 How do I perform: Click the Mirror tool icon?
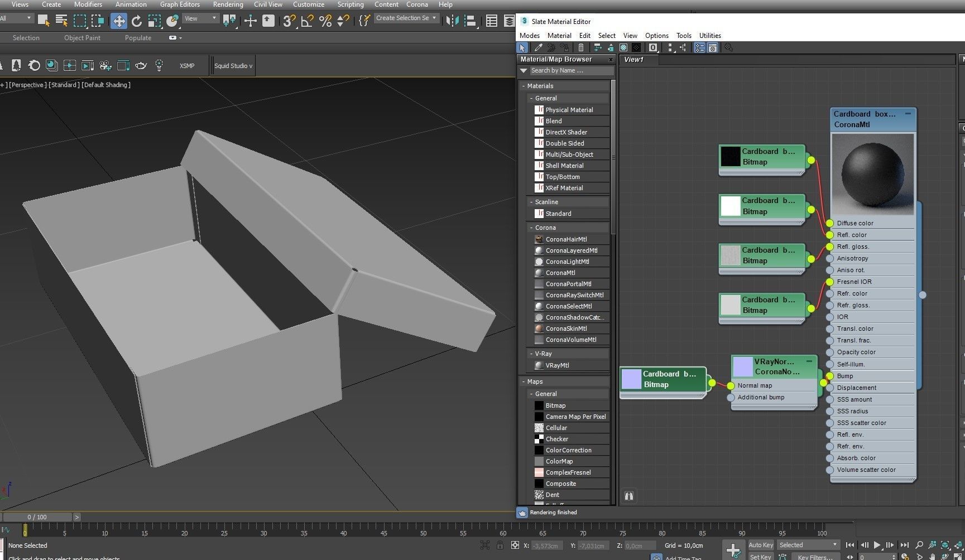tap(453, 21)
